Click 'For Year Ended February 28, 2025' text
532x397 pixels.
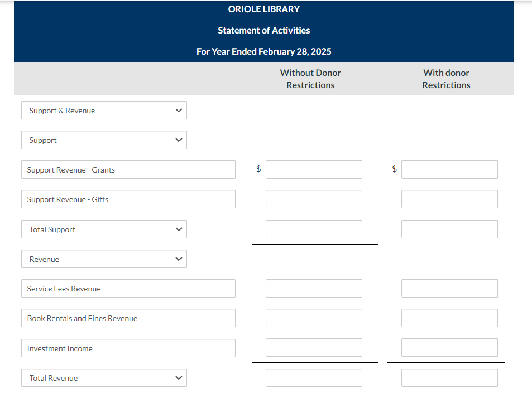pos(264,51)
